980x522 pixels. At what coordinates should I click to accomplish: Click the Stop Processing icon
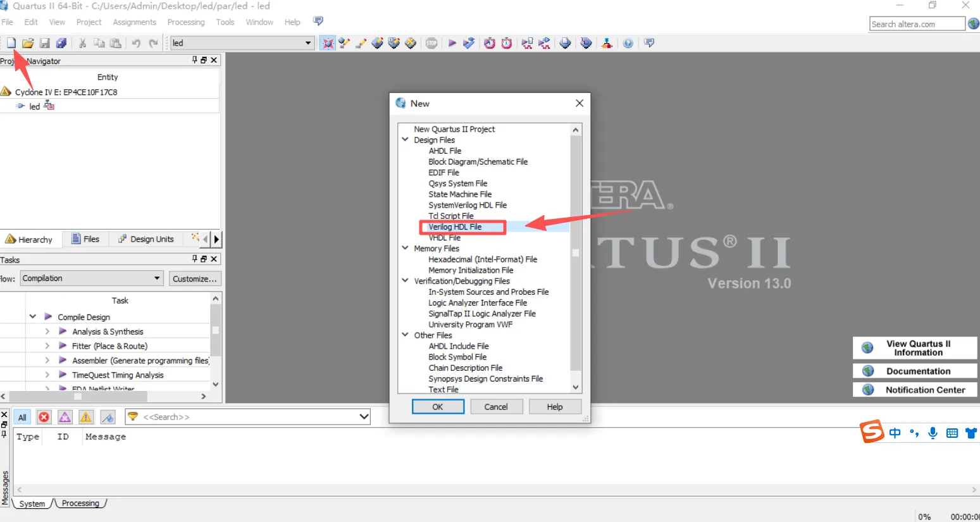(x=431, y=43)
